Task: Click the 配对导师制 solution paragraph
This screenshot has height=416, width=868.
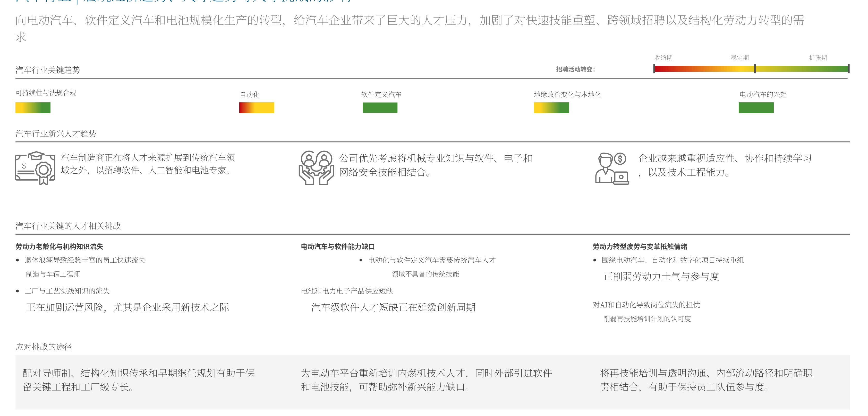Action: point(139,380)
